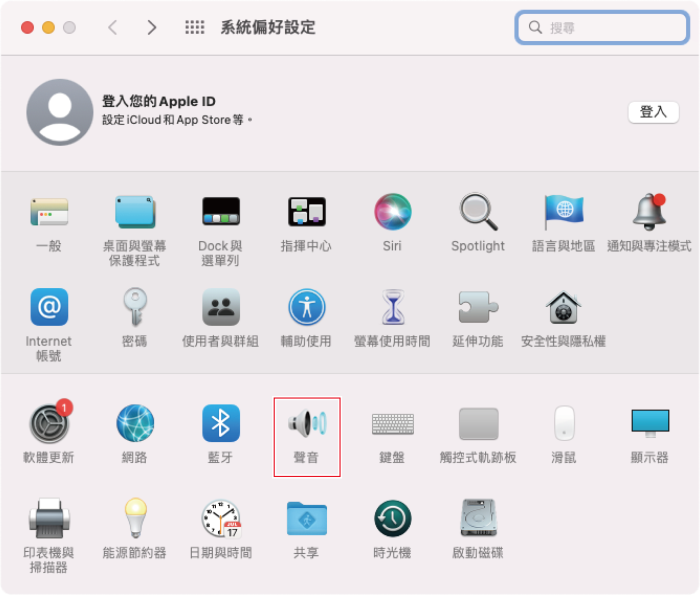Open Internet 帳號 preferences
The image size is (700, 595).
tap(49, 307)
